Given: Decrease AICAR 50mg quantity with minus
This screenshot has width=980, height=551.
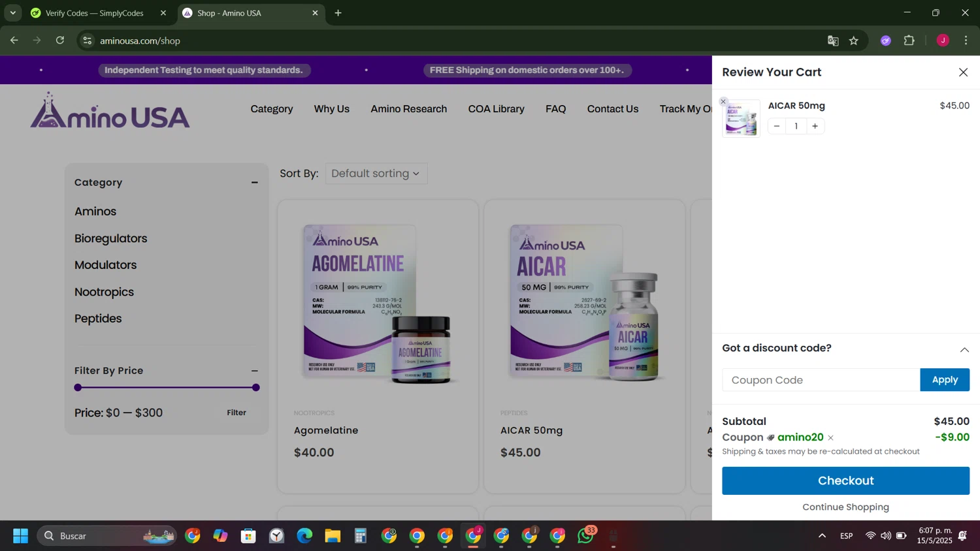Looking at the screenshot, I should (x=777, y=126).
